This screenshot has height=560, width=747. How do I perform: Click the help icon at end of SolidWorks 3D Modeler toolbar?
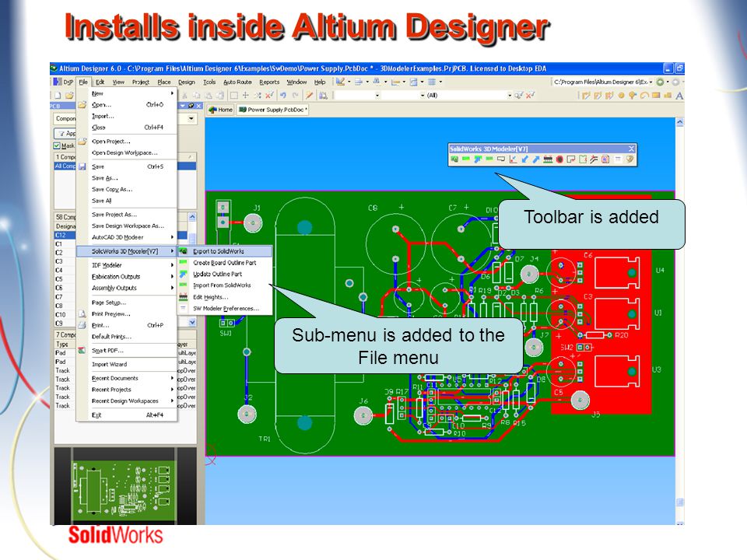[630, 159]
